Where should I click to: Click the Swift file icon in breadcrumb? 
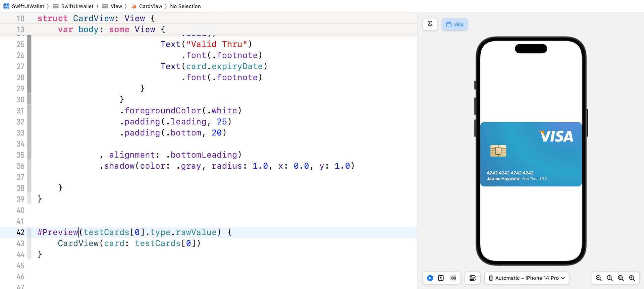coord(134,6)
